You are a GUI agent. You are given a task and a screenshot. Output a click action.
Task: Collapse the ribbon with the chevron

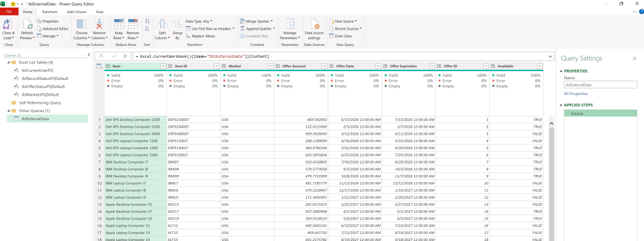pos(634,12)
